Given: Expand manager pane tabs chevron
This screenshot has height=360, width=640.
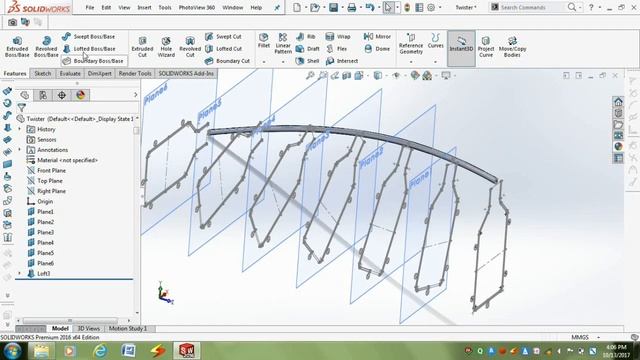Looking at the screenshot, I should click(x=136, y=95).
